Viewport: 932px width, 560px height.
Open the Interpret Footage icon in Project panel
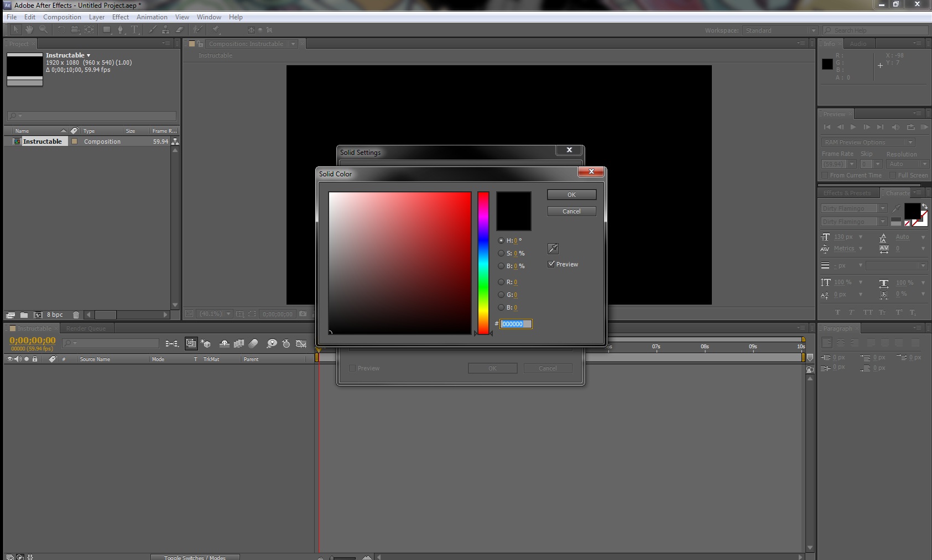(10, 315)
